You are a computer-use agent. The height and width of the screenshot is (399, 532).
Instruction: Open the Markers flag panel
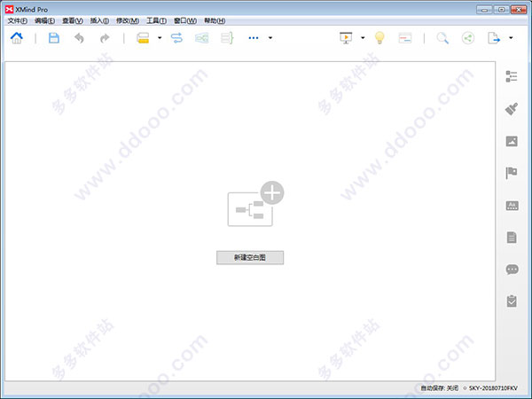pos(512,173)
